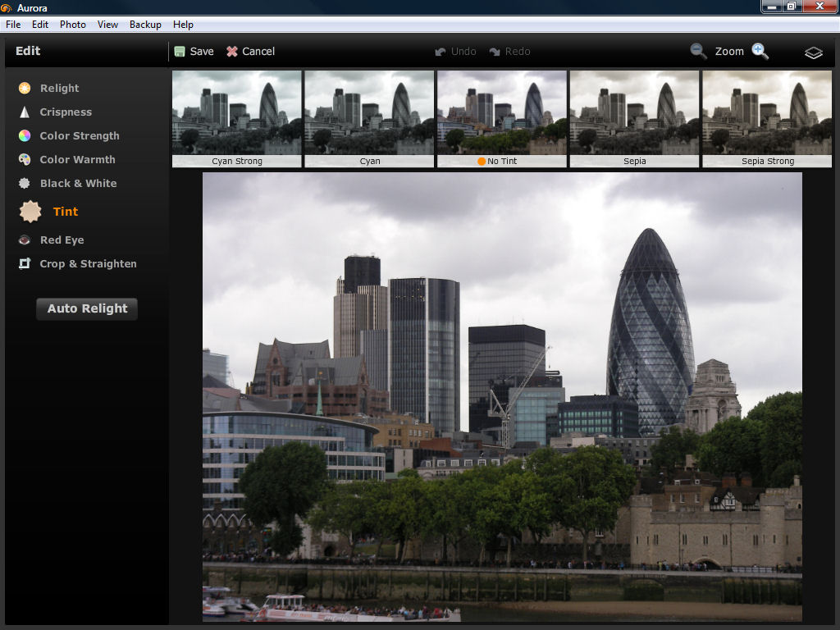840x630 pixels.
Task: Select the Black & White icon
Action: point(25,184)
